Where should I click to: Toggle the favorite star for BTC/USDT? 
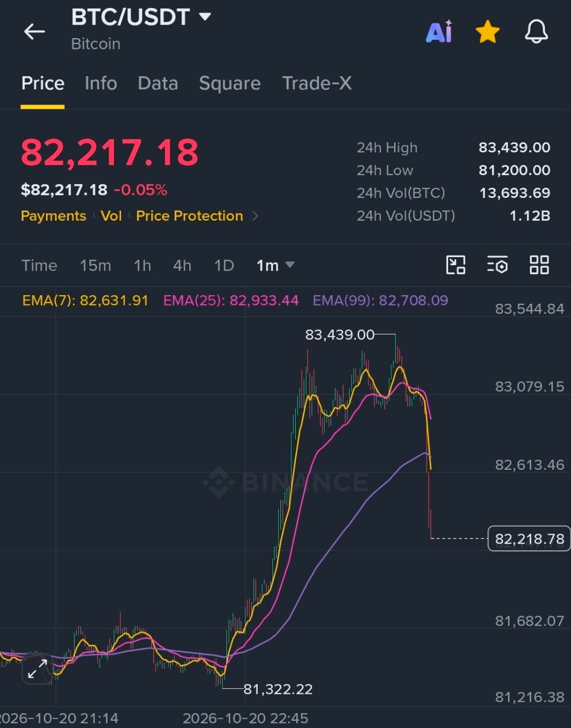click(488, 32)
